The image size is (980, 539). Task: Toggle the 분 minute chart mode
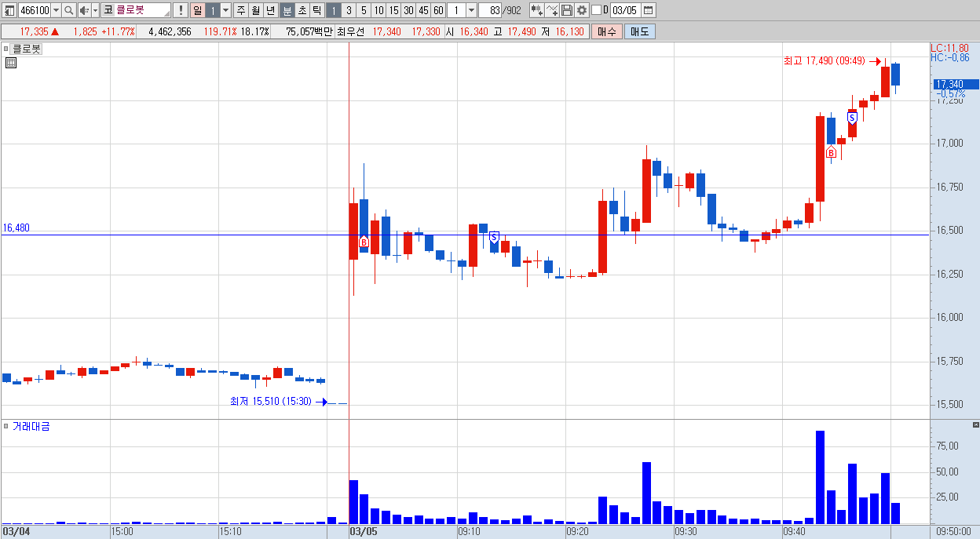click(287, 10)
